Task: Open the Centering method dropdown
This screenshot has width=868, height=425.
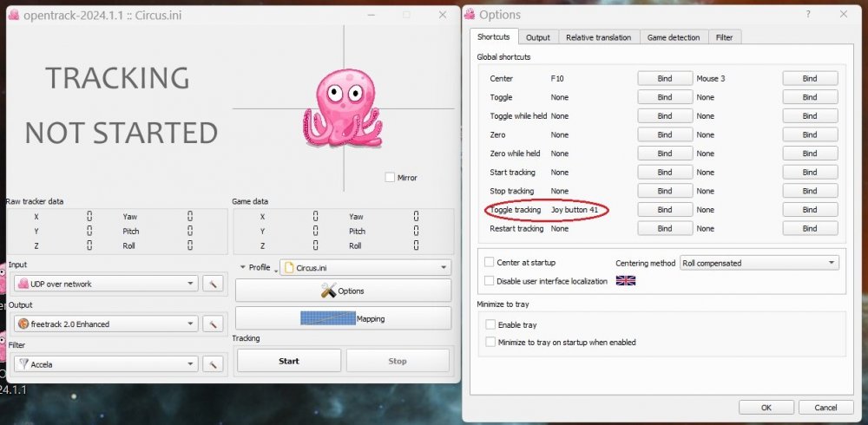Action: [759, 263]
